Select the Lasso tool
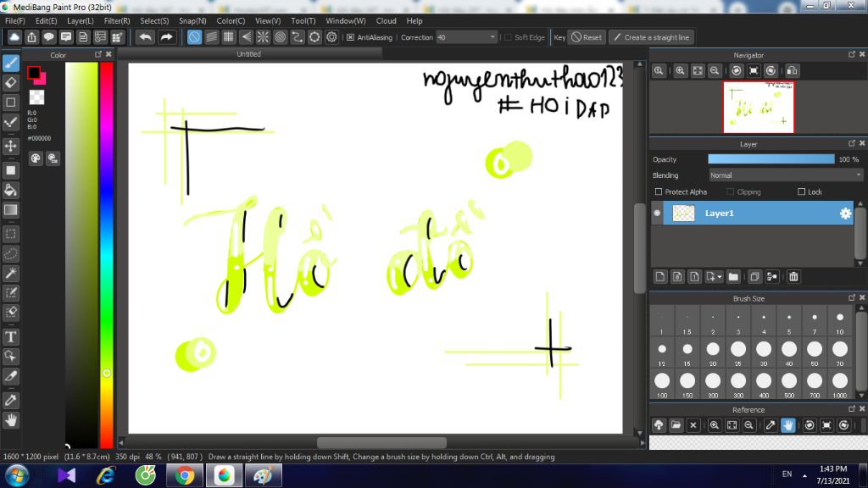Viewport: 868px width, 488px height. click(10, 253)
